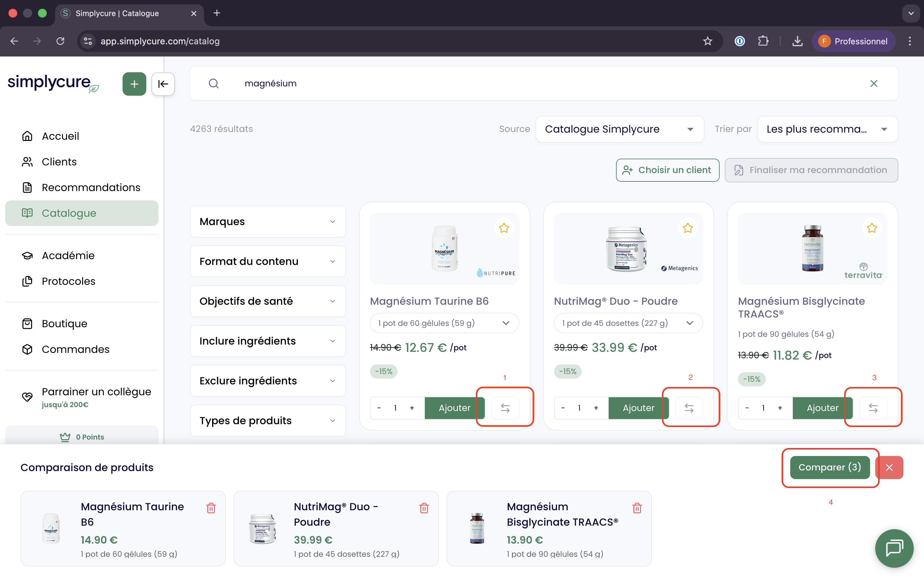Reload the current page
This screenshot has height=578, width=924.
coord(60,41)
